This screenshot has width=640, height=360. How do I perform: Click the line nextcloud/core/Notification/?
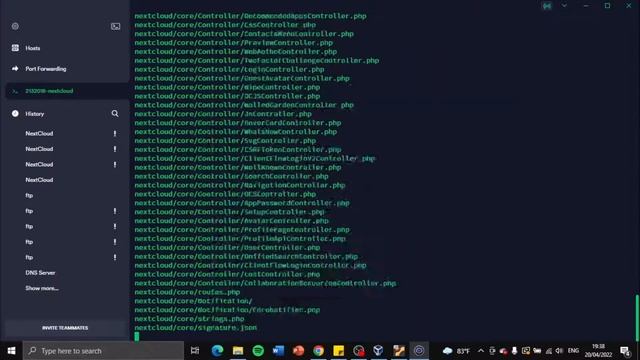point(193,301)
